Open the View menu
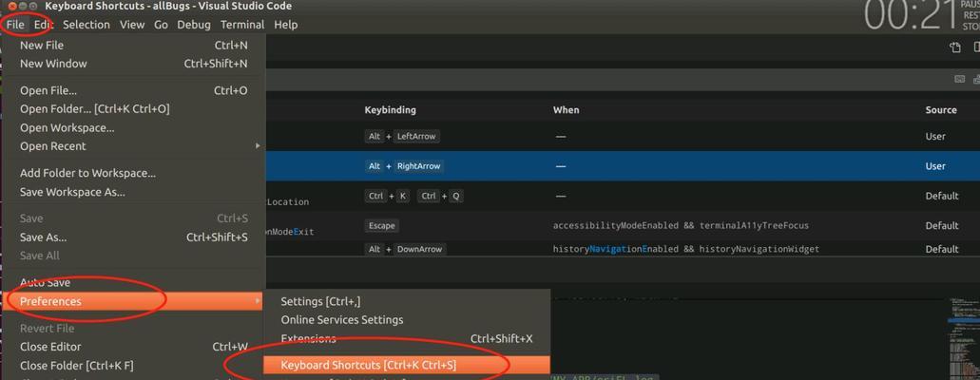Image resolution: width=980 pixels, height=380 pixels. [x=132, y=25]
